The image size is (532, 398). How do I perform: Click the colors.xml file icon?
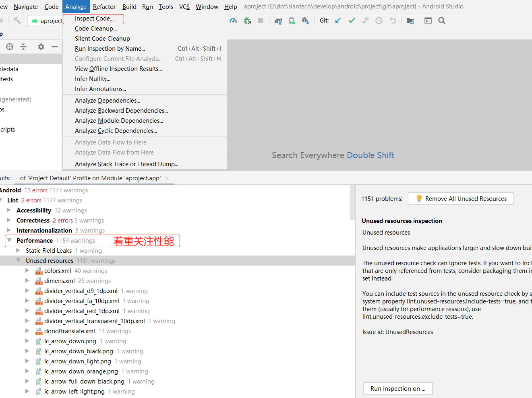(x=39, y=271)
